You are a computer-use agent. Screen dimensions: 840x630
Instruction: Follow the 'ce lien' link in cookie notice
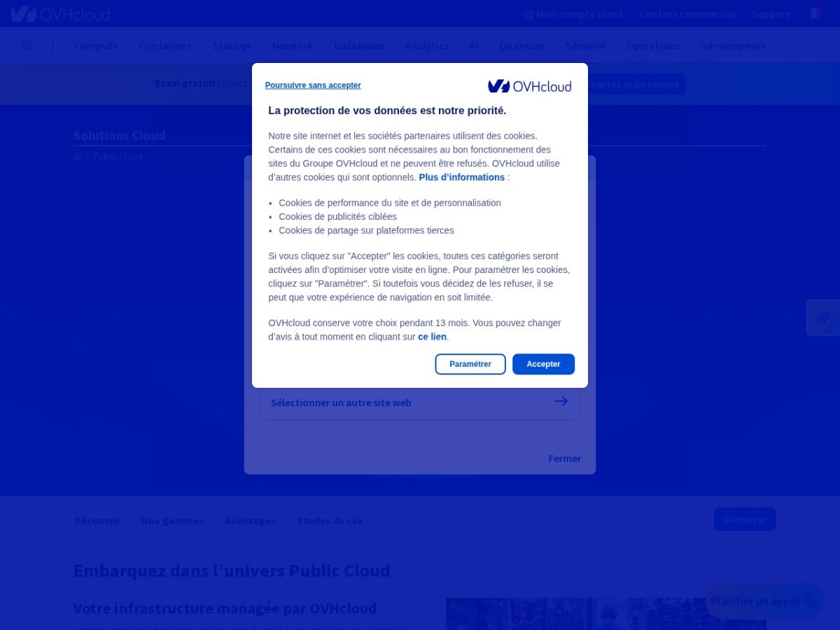coord(432,337)
